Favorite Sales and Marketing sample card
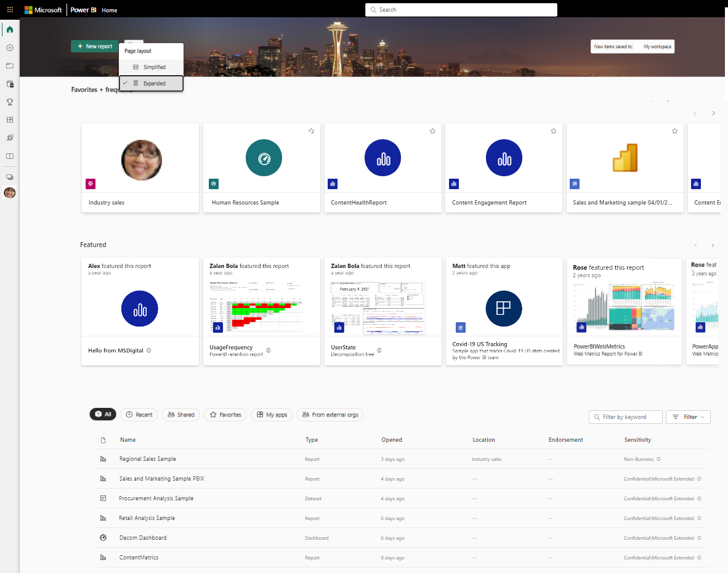This screenshot has height=573, width=728. (674, 131)
